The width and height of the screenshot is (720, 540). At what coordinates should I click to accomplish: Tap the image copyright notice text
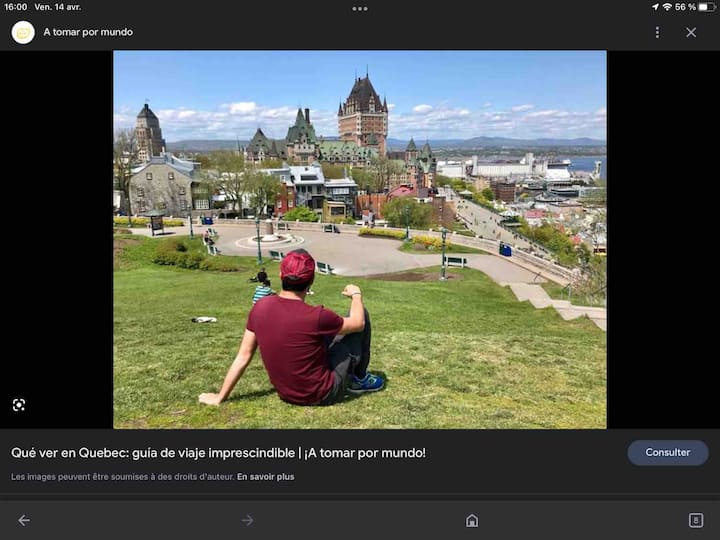pyautogui.click(x=122, y=477)
